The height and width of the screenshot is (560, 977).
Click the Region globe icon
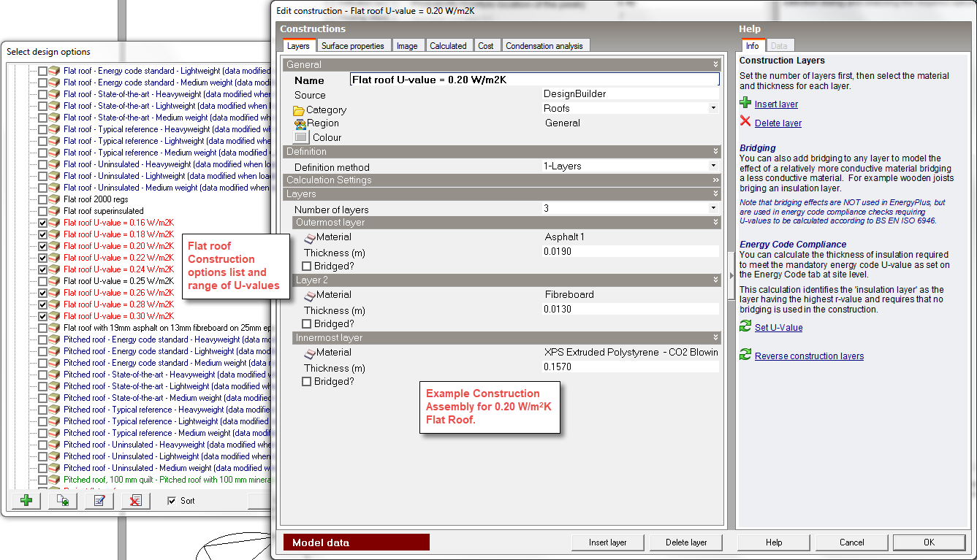[x=300, y=124]
